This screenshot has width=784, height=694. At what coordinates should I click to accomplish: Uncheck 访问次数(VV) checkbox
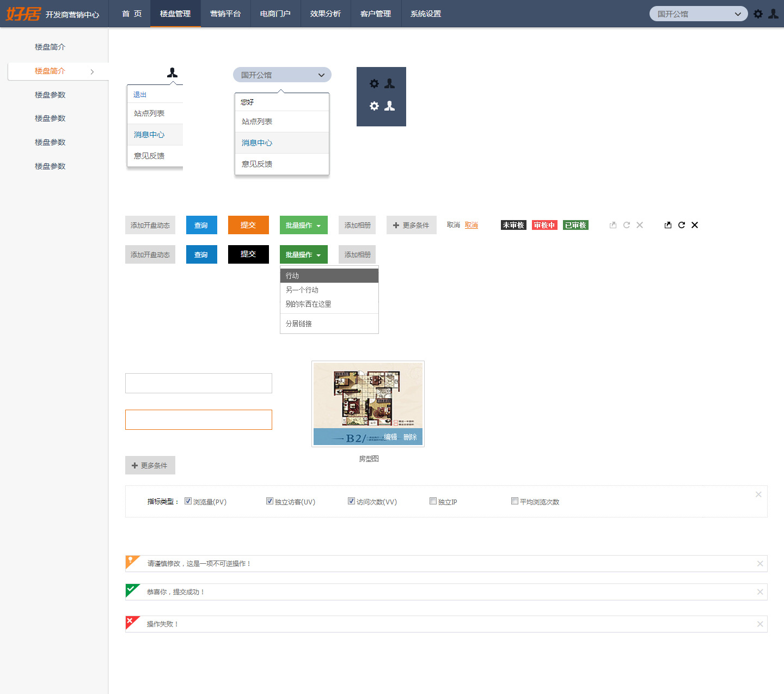(x=351, y=501)
